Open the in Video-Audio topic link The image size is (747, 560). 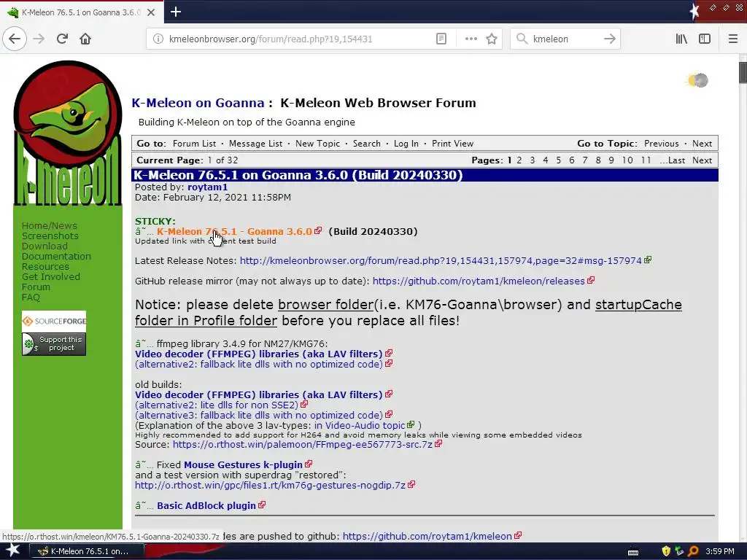coord(360,425)
